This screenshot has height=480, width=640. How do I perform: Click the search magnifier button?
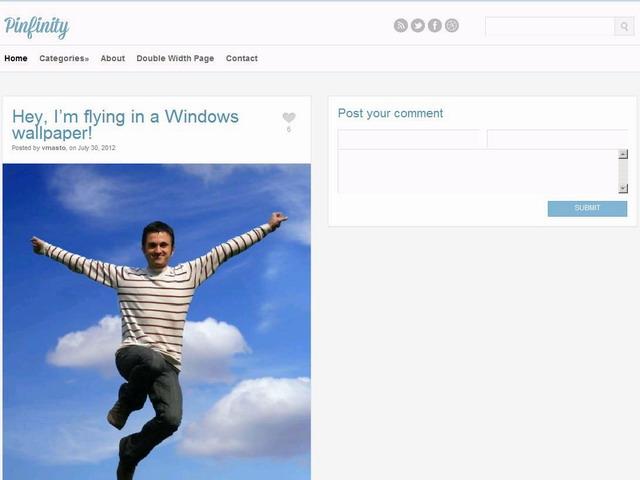pos(624,27)
